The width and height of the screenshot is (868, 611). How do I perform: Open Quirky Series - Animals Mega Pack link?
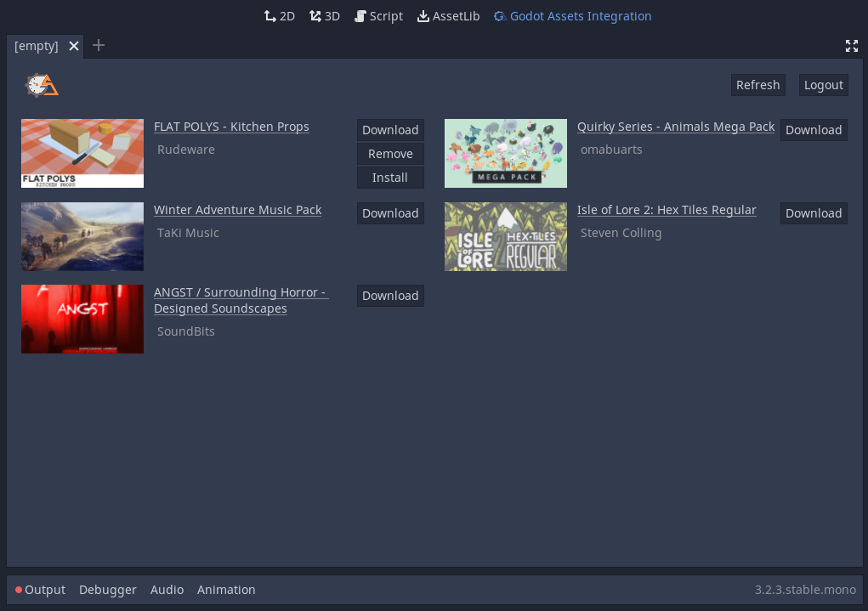(676, 127)
